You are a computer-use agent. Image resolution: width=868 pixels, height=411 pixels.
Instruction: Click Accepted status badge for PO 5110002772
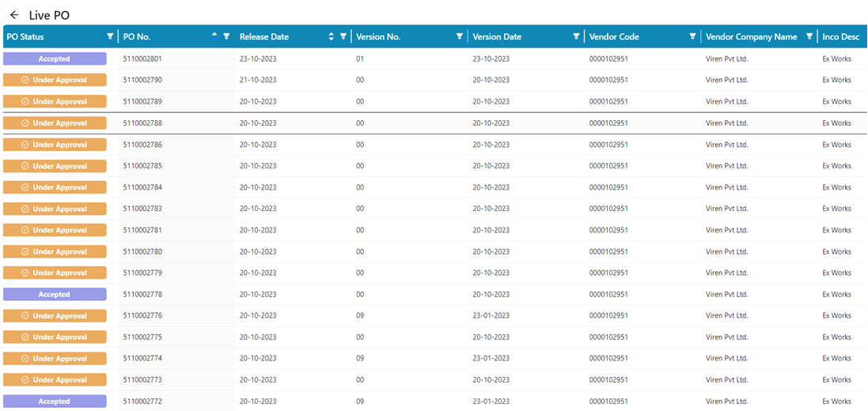pos(55,402)
